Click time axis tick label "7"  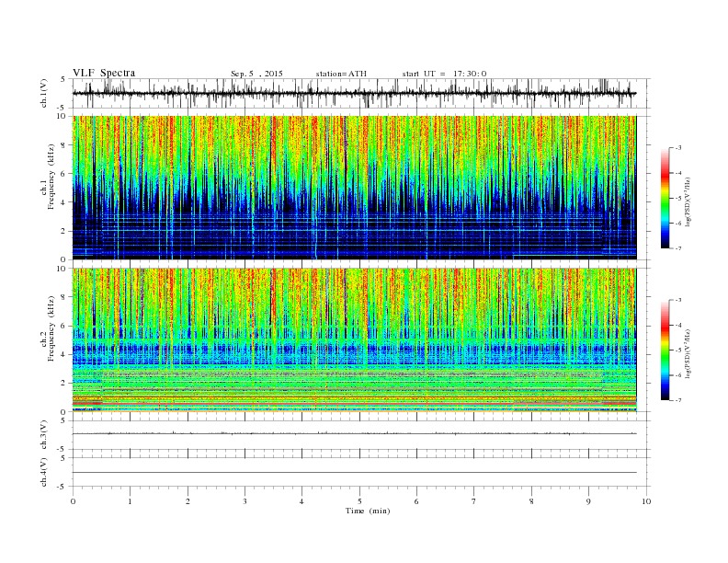[x=473, y=501]
